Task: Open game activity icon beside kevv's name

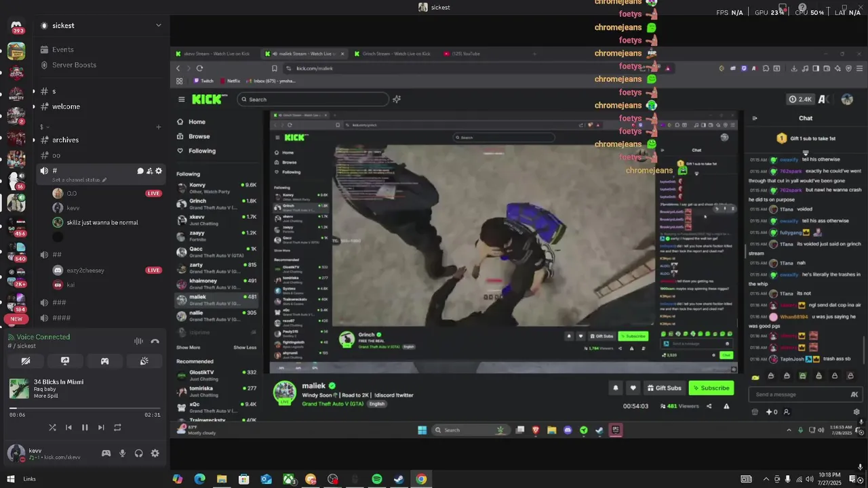Action: [x=106, y=453]
